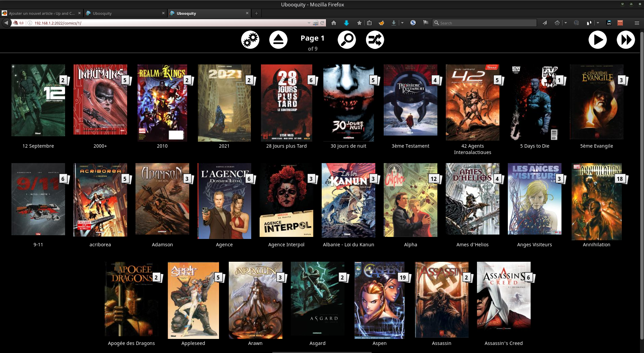
Task: Click the 'Page 1' indicator text
Action: (313, 38)
